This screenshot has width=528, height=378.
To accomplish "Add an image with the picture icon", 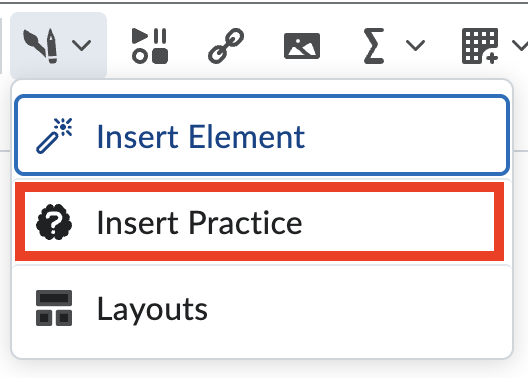I will click(x=302, y=46).
